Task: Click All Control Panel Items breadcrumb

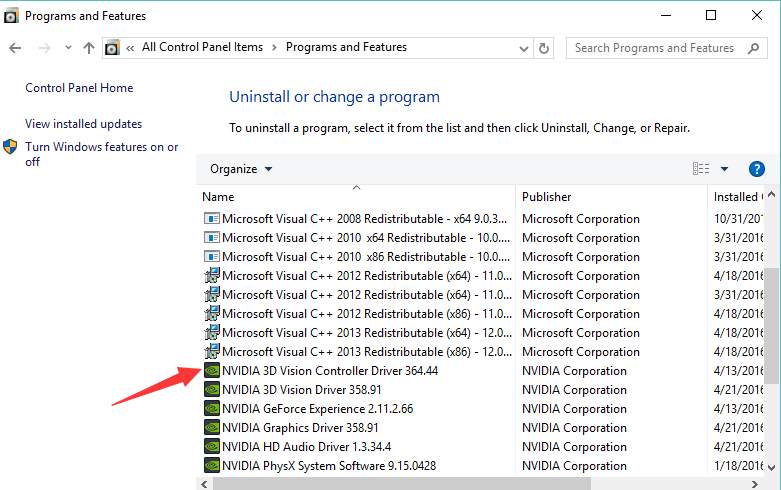Action: tap(202, 47)
